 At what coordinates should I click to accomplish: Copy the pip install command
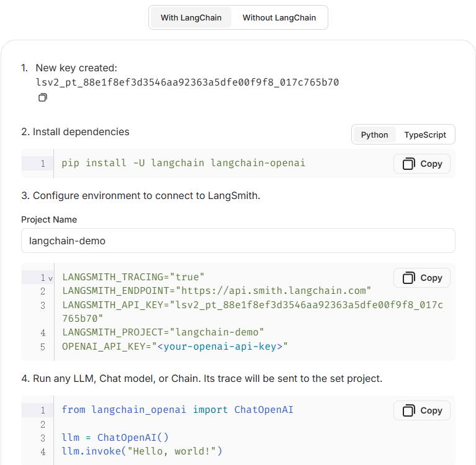[422, 164]
